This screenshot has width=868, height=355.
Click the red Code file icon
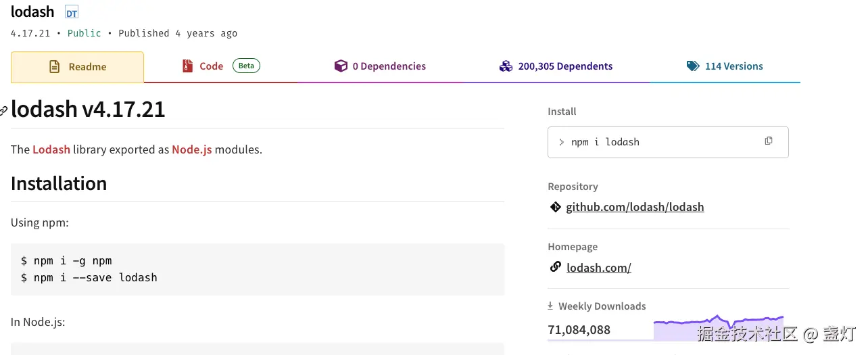tap(187, 66)
